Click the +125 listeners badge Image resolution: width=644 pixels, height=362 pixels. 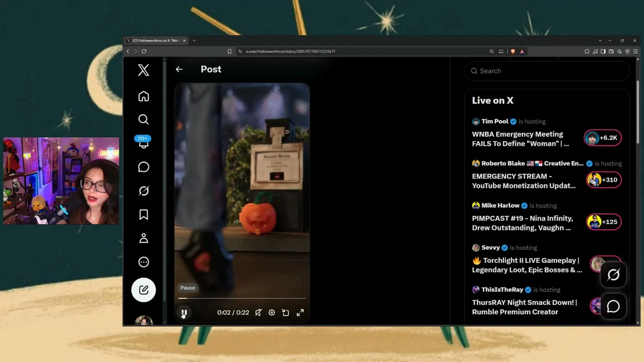coord(604,222)
